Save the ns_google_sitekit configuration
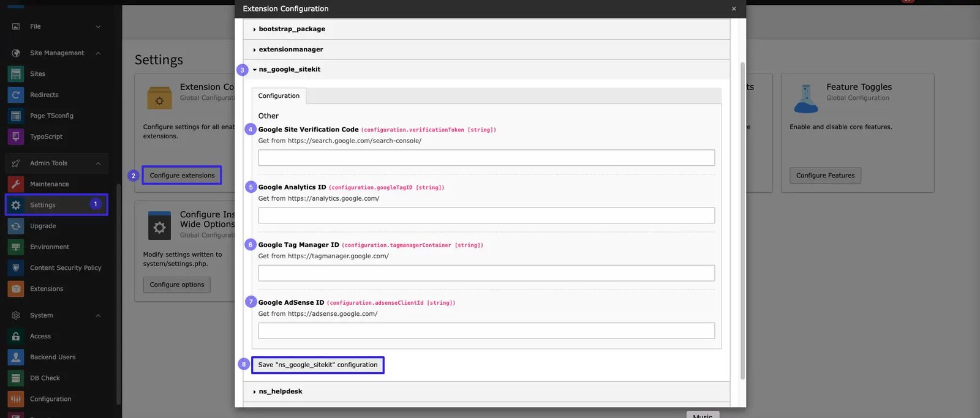 pyautogui.click(x=318, y=365)
